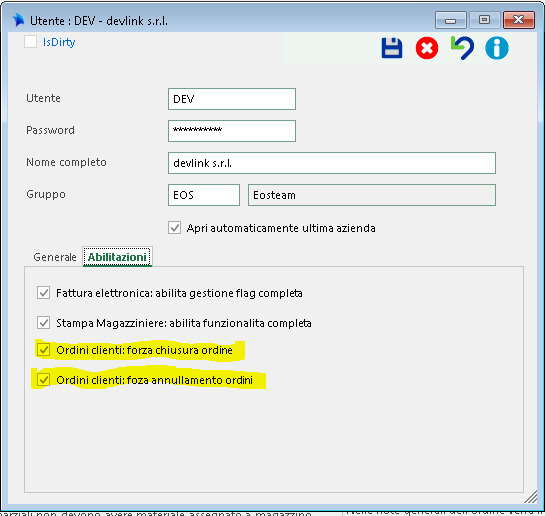
Task: Disable Ordini clienti foza annullamento ordini
Action: coord(43,380)
